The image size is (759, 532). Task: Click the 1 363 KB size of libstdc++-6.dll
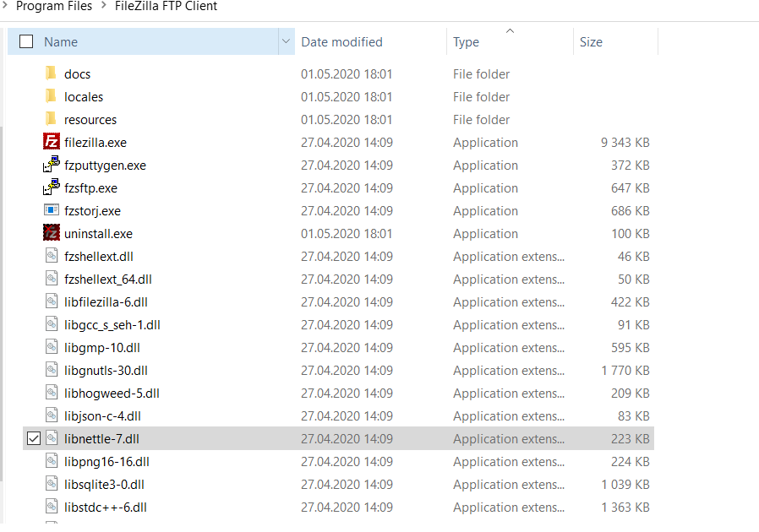pyautogui.click(x=625, y=507)
